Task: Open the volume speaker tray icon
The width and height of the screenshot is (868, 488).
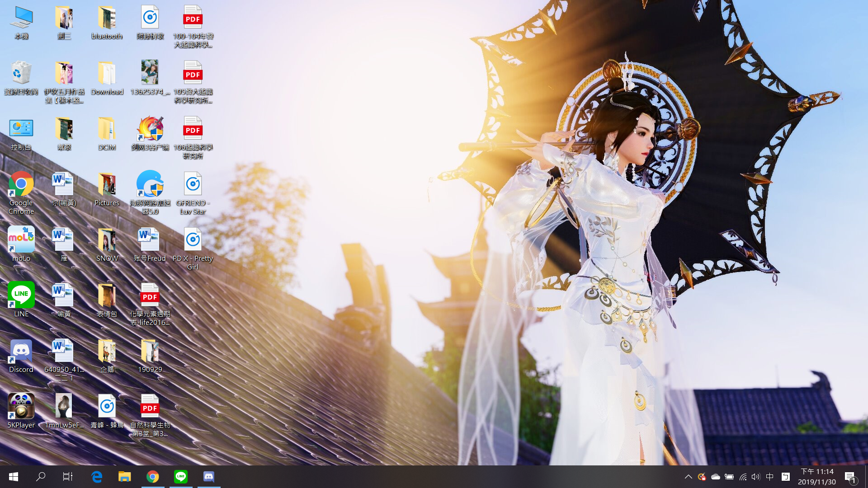Action: point(756,477)
